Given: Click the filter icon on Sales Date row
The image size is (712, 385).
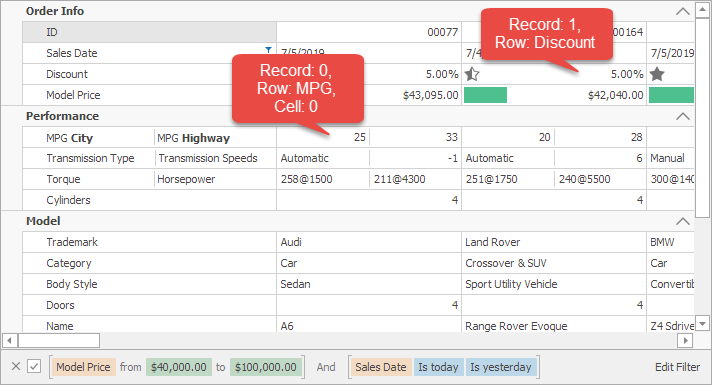Looking at the screenshot, I should pyautogui.click(x=268, y=50).
